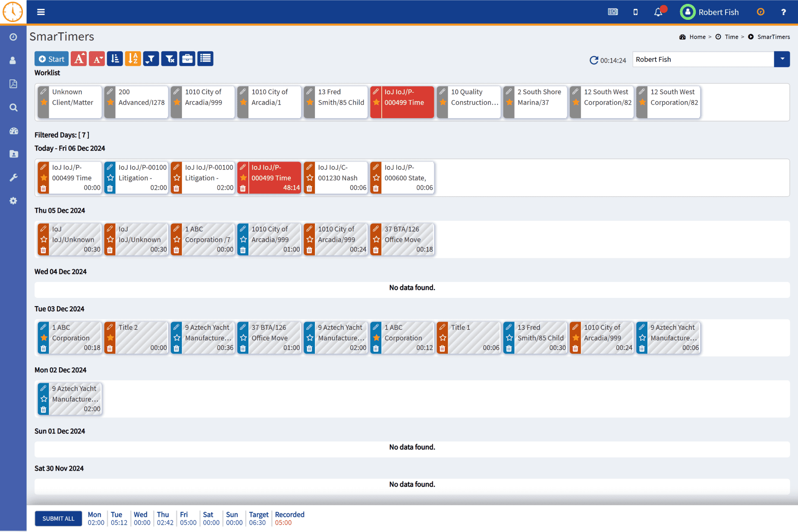Toggle favorite on Monday's Aztech Yacht timer
Image resolution: width=798 pixels, height=532 pixels.
point(43,399)
